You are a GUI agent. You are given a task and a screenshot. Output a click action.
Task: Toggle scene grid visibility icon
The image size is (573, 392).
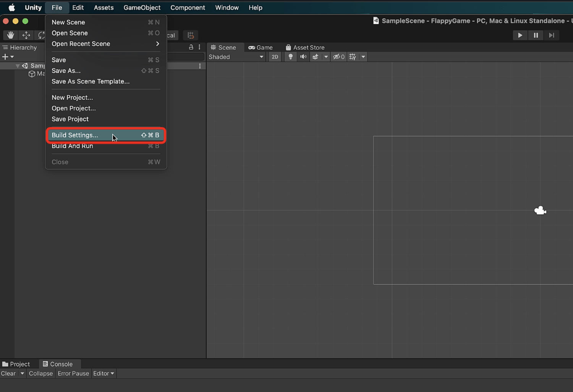[353, 57]
